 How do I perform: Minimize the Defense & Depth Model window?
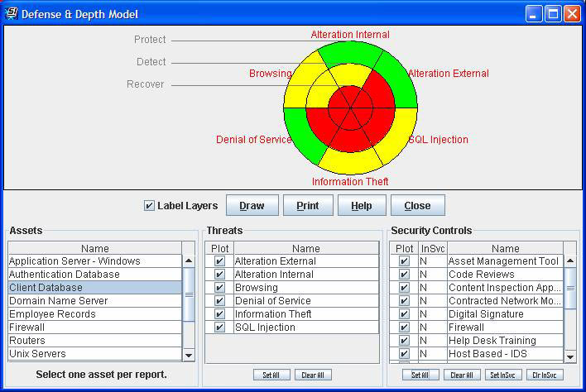pyautogui.click(x=534, y=14)
